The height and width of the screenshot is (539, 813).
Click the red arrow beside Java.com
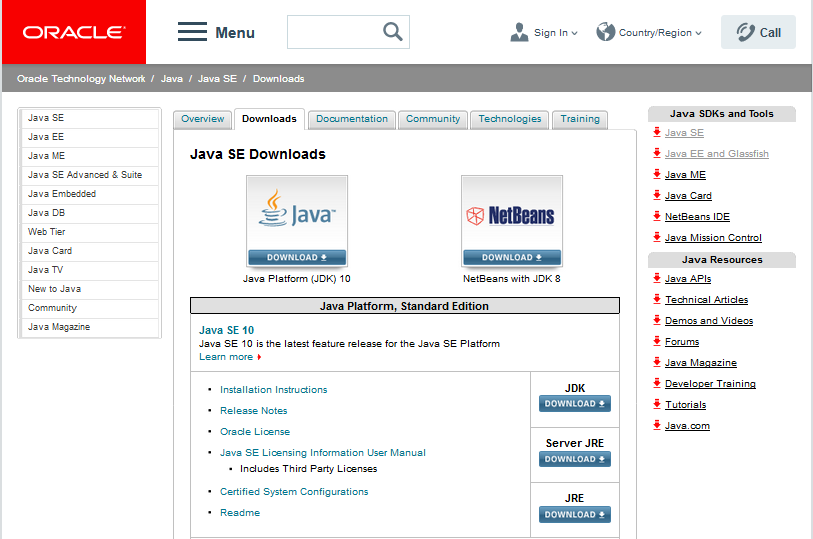pyautogui.click(x=657, y=424)
